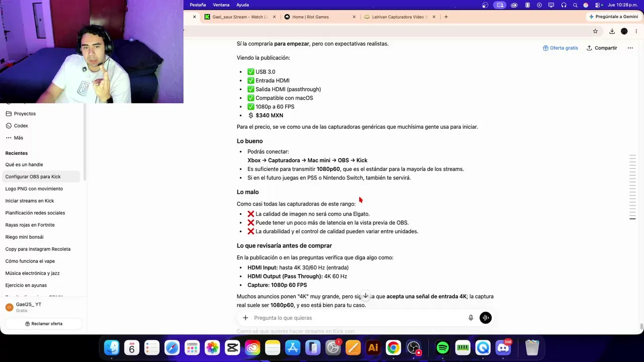Focus the 'Pregunta lo que quieras' input
Screen dimensions: 644x362
click(358, 318)
